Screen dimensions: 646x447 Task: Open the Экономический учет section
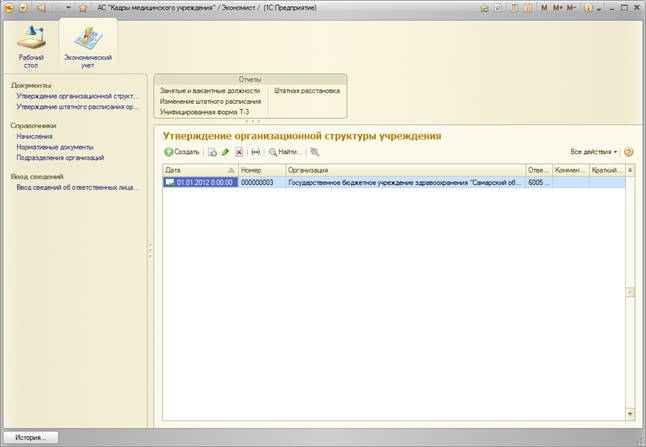coord(88,45)
